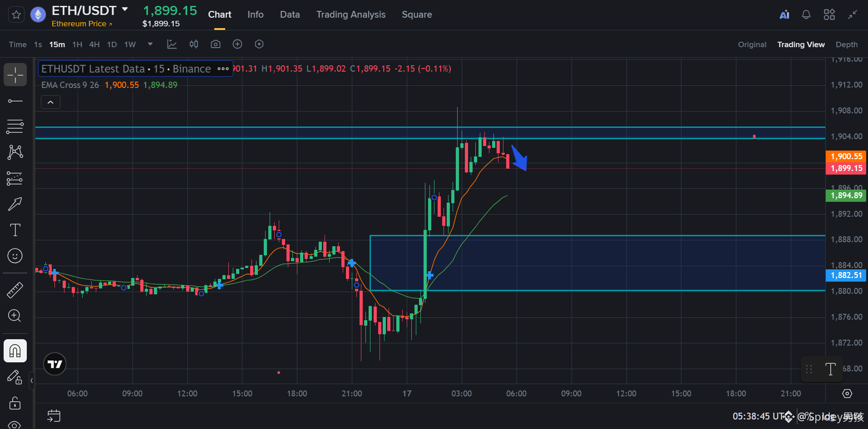Viewport: 868px width, 429px height.
Task: Toggle the magnet snap mode
Action: point(15,351)
